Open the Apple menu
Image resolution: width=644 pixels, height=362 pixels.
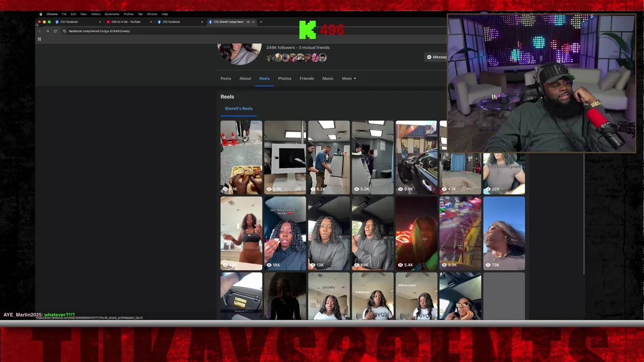tap(41, 14)
